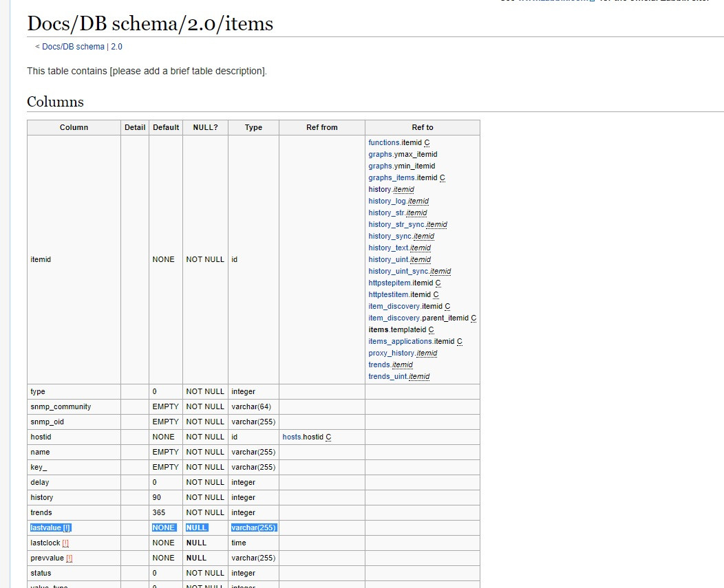Screen dimensions: 724x588
Task: Open the history_uint_sync table link
Action: (x=398, y=271)
